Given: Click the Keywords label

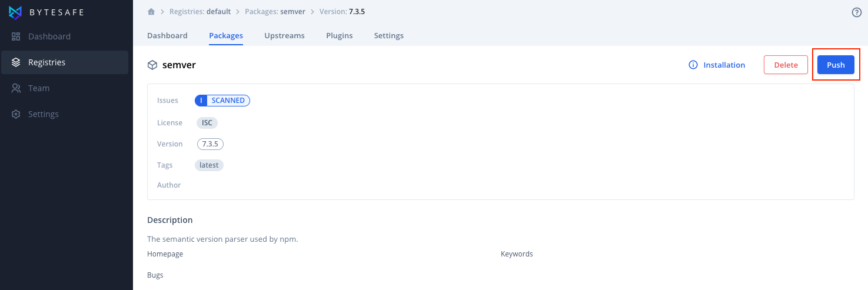Looking at the screenshot, I should click(517, 254).
